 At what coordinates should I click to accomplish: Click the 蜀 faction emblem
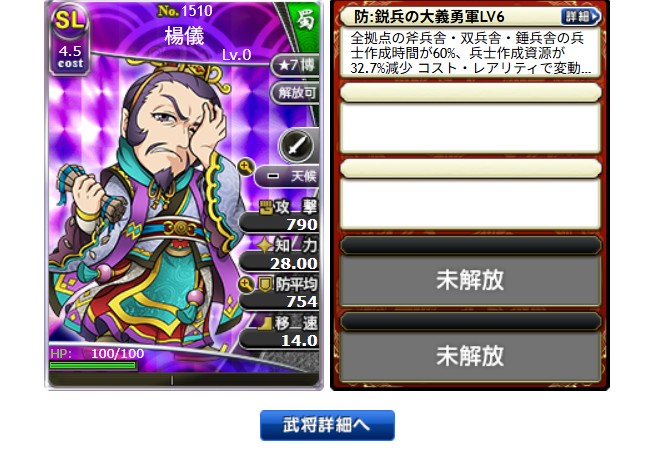305,20
